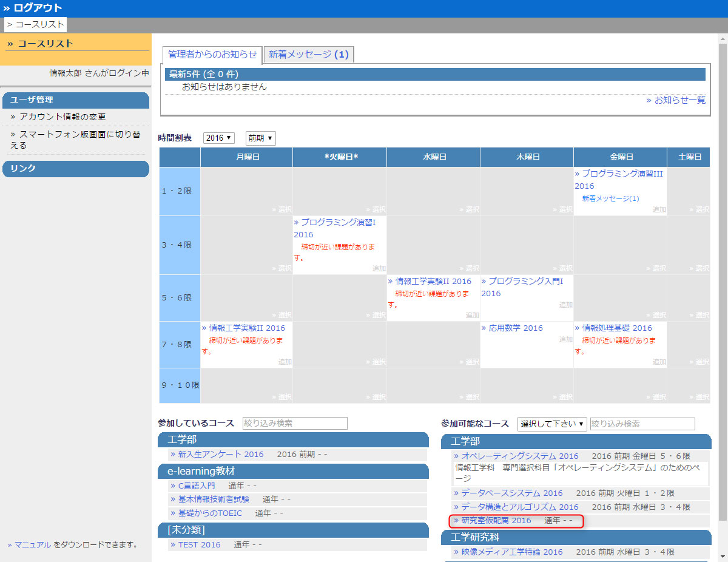Click the ログアウト logout link
The height and width of the screenshot is (562, 728).
pyautogui.click(x=37, y=8)
